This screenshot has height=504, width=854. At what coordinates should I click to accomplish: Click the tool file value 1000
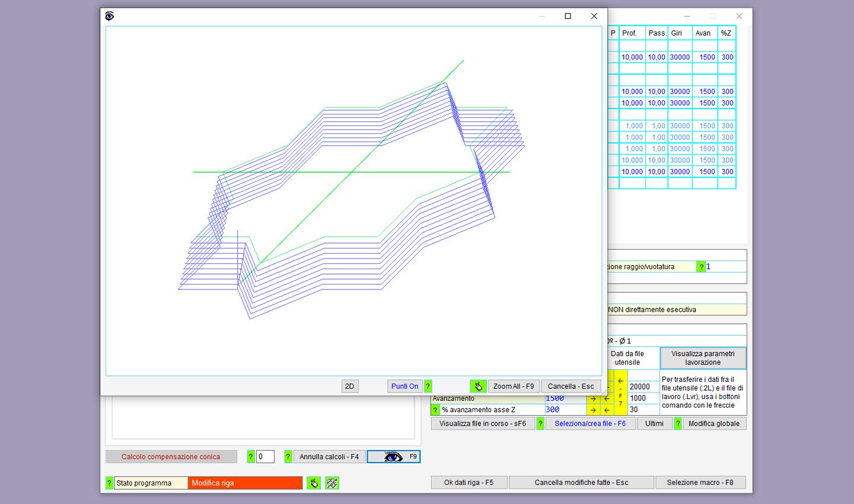[x=643, y=398]
